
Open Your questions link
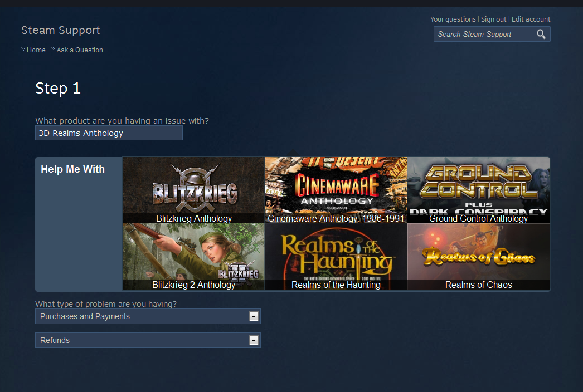pyautogui.click(x=453, y=19)
